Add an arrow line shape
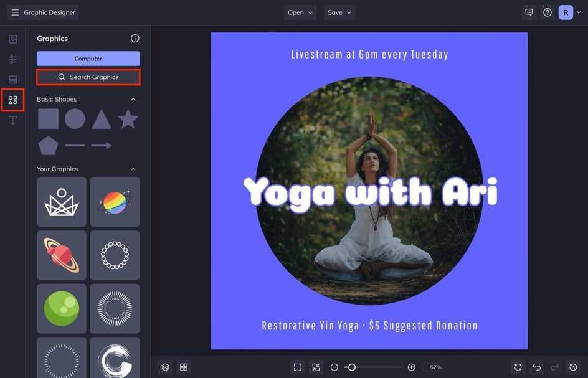This screenshot has height=378, width=588. (102, 145)
